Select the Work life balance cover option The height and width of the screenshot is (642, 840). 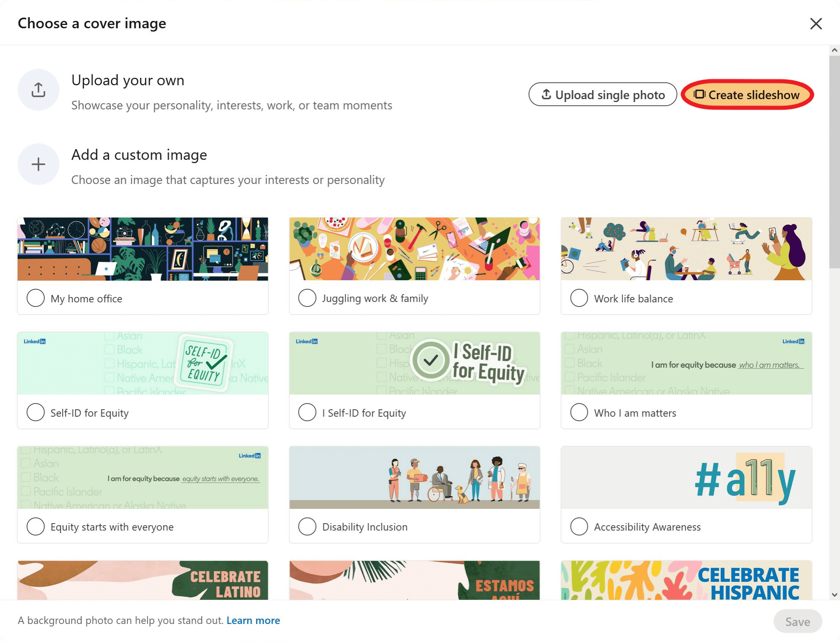[x=579, y=298]
